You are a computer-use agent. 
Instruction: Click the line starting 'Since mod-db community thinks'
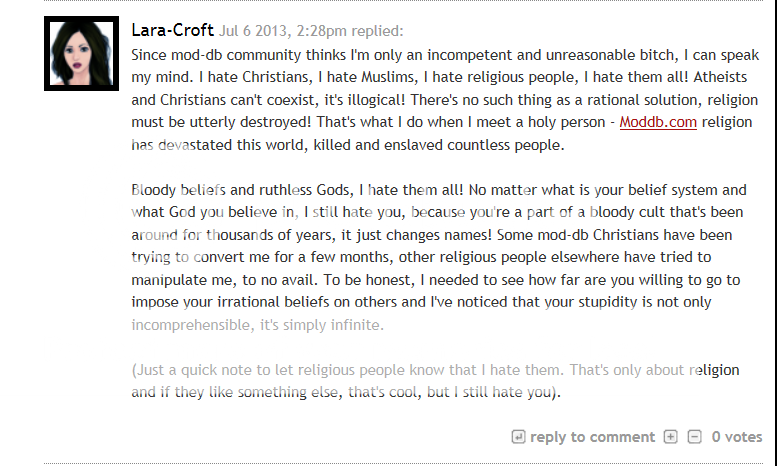438,55
